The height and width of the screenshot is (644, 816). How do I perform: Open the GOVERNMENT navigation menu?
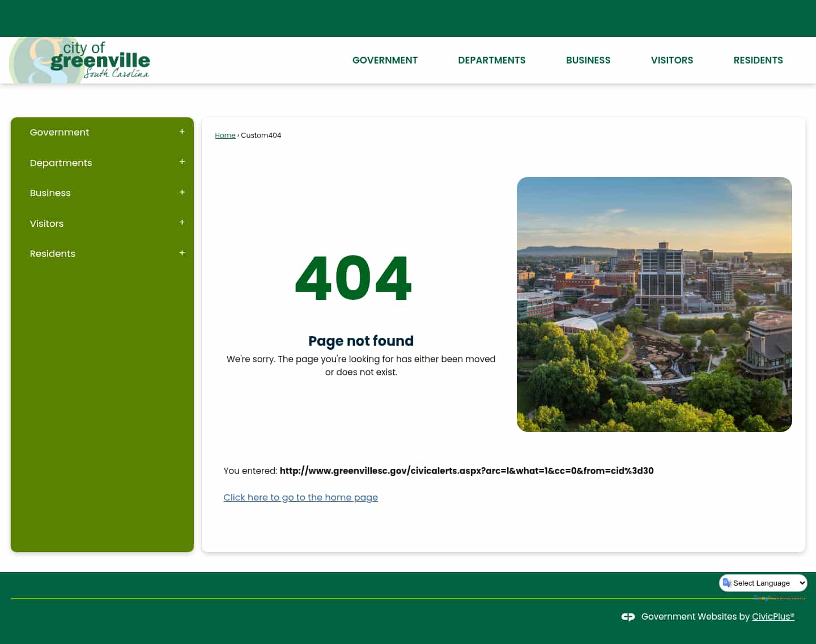pyautogui.click(x=385, y=60)
